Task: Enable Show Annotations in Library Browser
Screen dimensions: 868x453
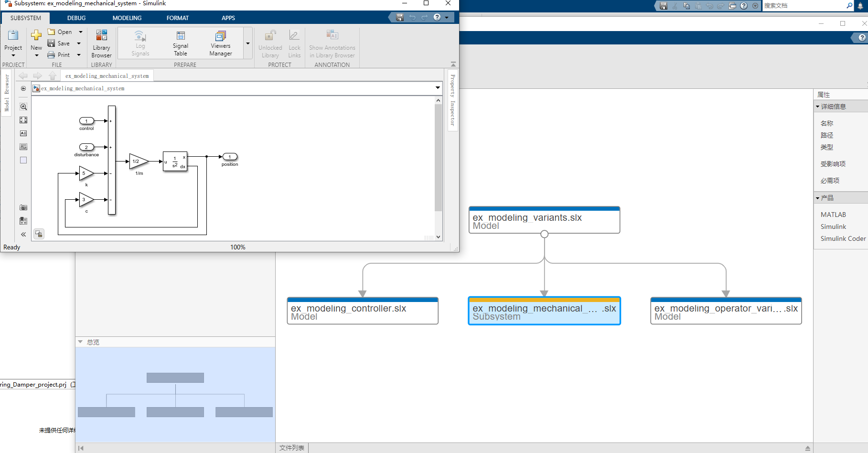Action: (332, 43)
